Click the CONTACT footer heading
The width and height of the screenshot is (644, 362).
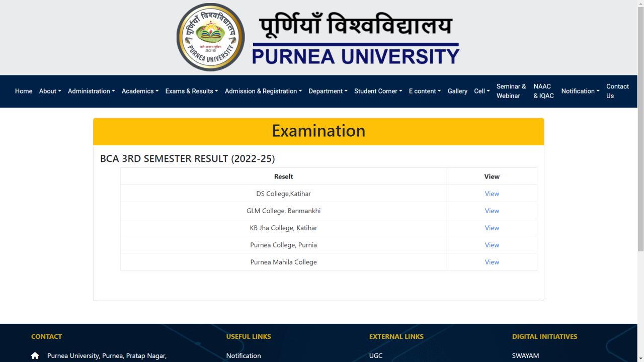[x=46, y=336]
